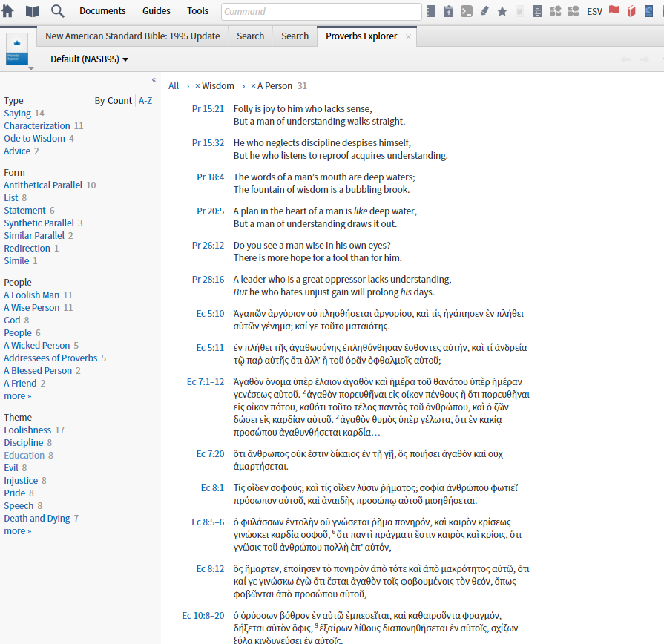Filter by Education theme
Screen dimensions: 664x644
pyautogui.click(x=24, y=455)
